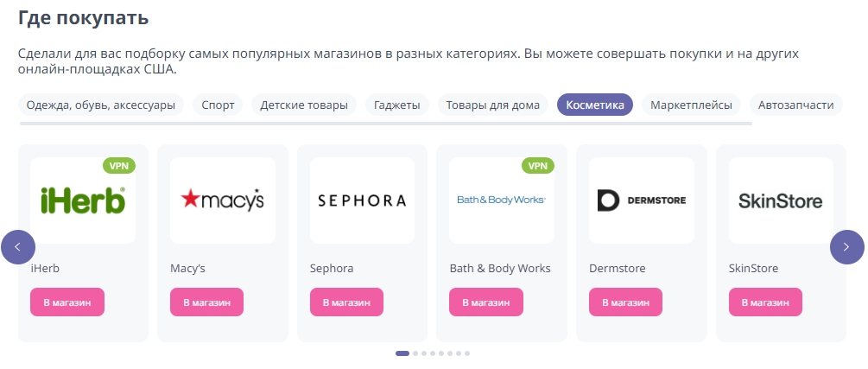The height and width of the screenshot is (369, 868).
Task: Select the Детские товары tab
Action: (305, 105)
